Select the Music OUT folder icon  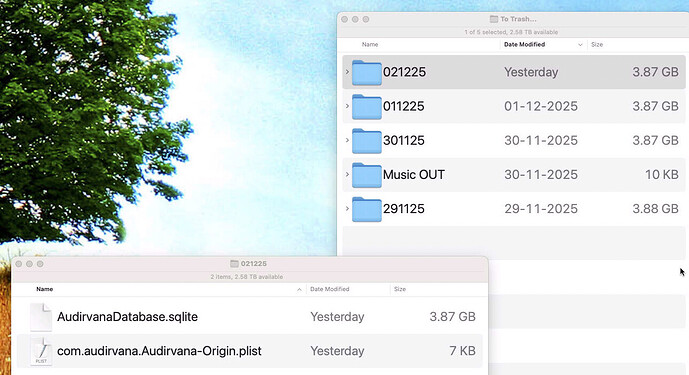[366, 175]
